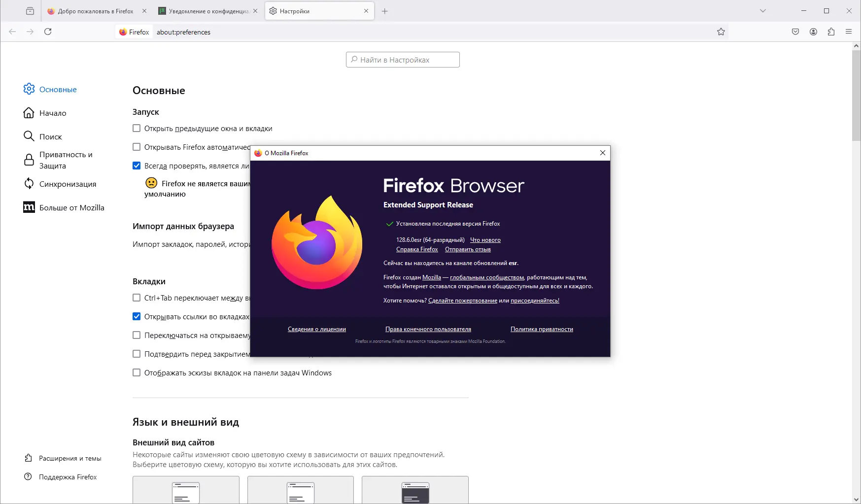This screenshot has height=504, width=861.
Task: Close the Уведомление о конфиденциальности tab
Action: pyautogui.click(x=255, y=11)
